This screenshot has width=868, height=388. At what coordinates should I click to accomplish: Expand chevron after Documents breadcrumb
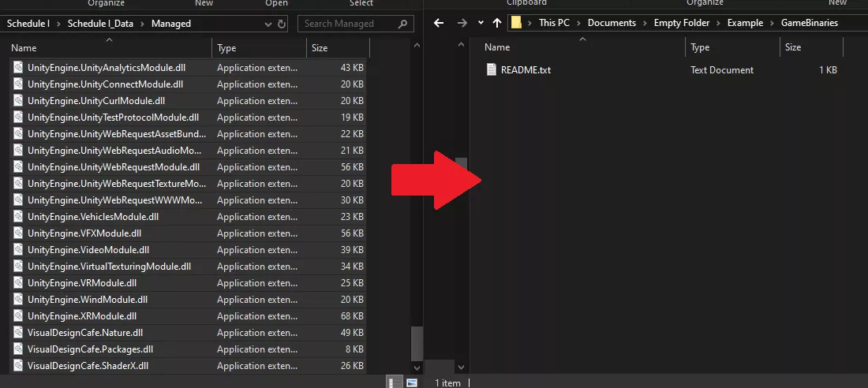click(645, 23)
